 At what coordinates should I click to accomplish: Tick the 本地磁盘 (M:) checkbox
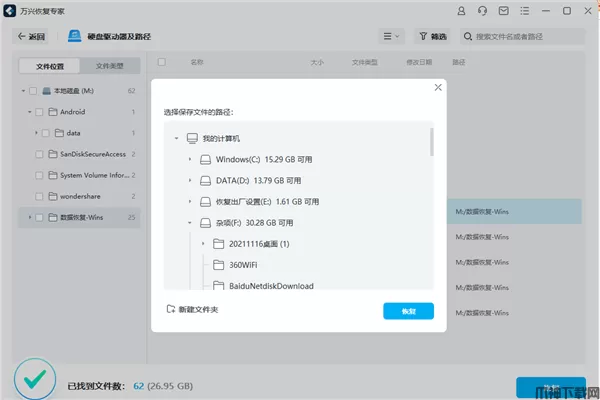(33, 91)
